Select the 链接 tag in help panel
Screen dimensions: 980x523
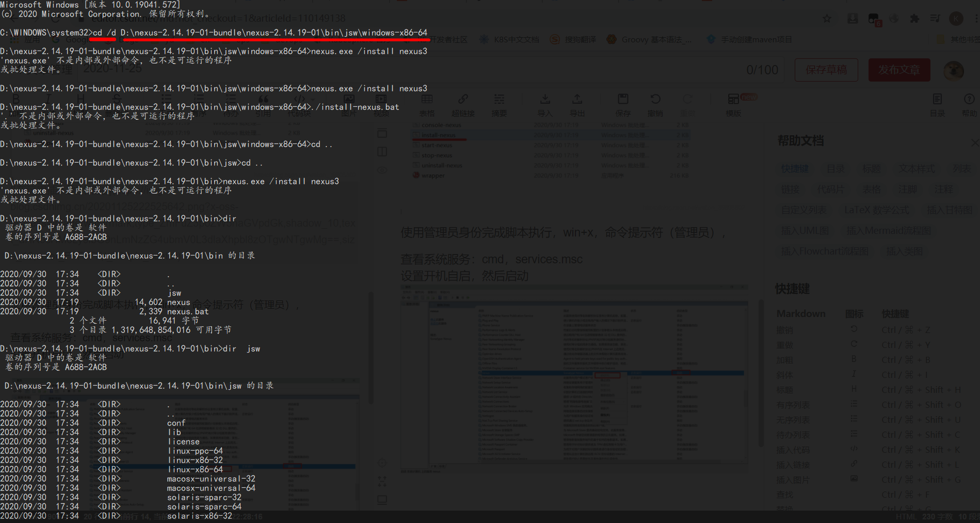coord(790,189)
